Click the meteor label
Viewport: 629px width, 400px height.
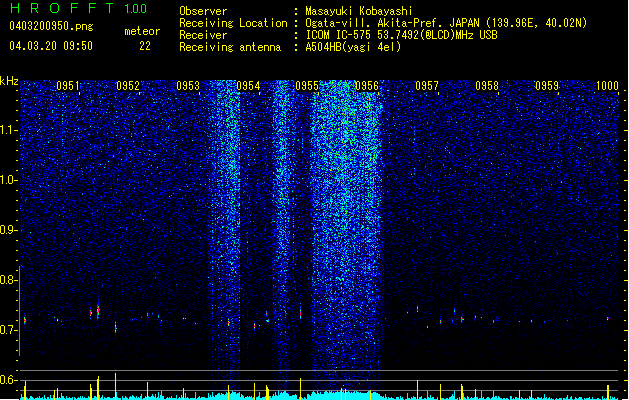click(142, 31)
